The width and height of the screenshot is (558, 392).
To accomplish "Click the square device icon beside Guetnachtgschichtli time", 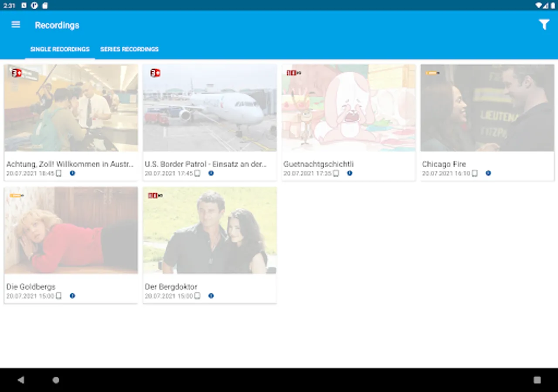I will (x=336, y=173).
